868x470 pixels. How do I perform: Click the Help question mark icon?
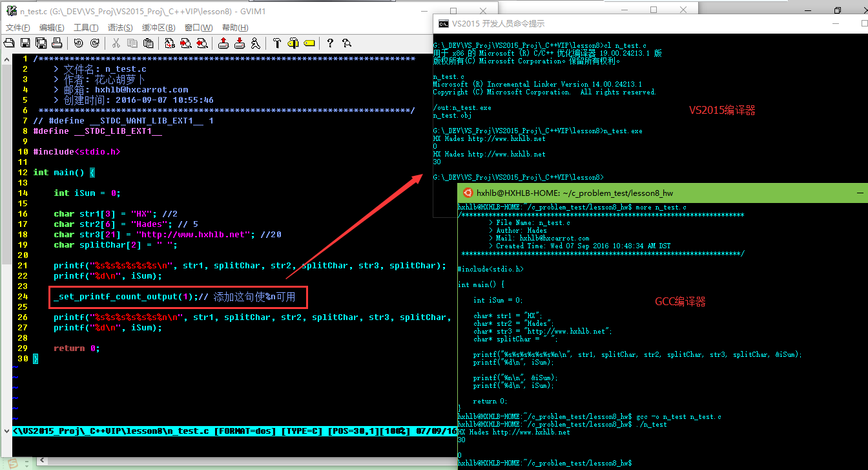coord(330,43)
